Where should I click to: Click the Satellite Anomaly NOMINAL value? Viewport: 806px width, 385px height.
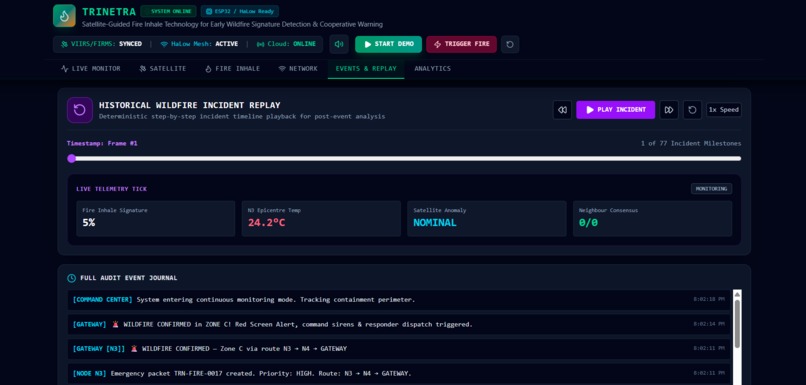pyautogui.click(x=435, y=223)
